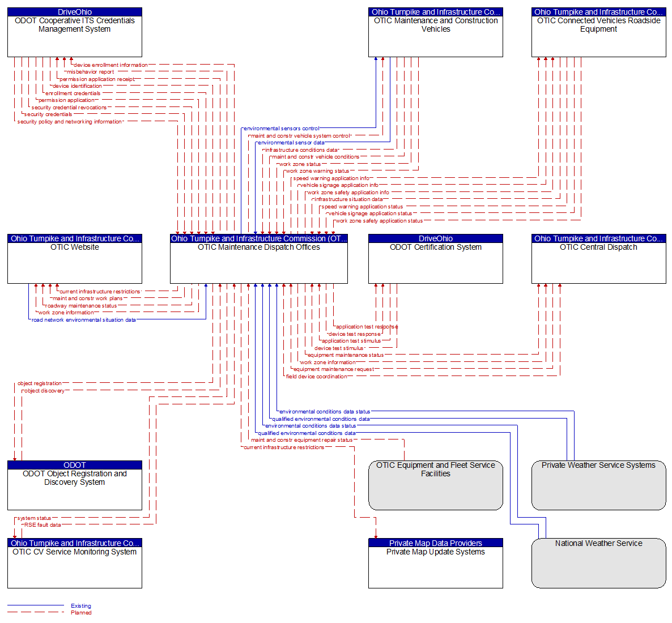Screen dimensions: 672x623
Task: Click the 'device enrollment information' flow label
Action: [110, 65]
